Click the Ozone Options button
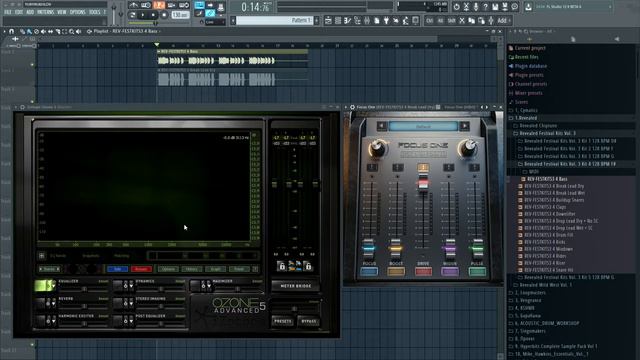This screenshot has width=640, height=360. click(x=168, y=269)
